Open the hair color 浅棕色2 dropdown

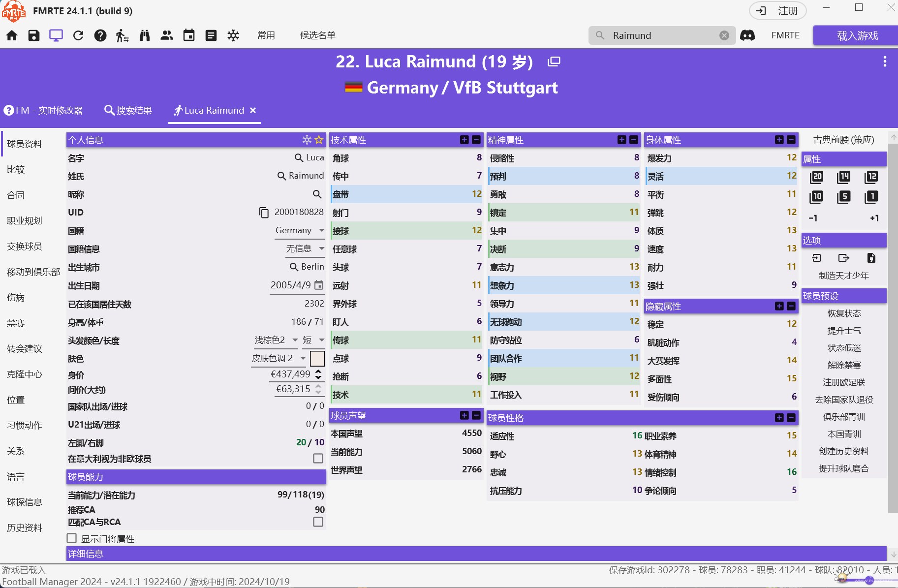pyautogui.click(x=277, y=340)
